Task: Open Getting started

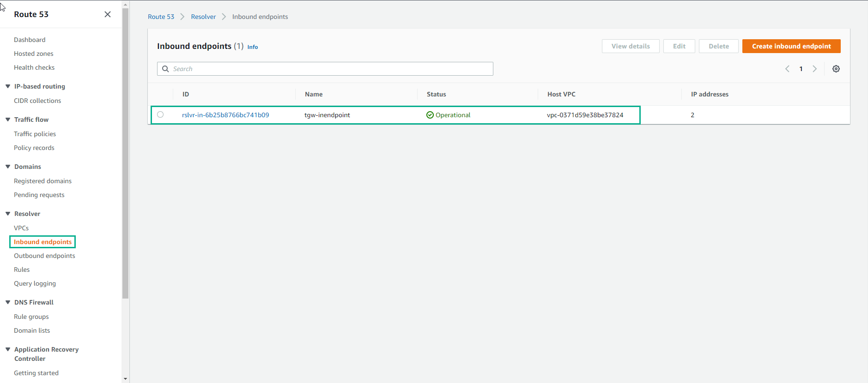Action: pyautogui.click(x=36, y=373)
